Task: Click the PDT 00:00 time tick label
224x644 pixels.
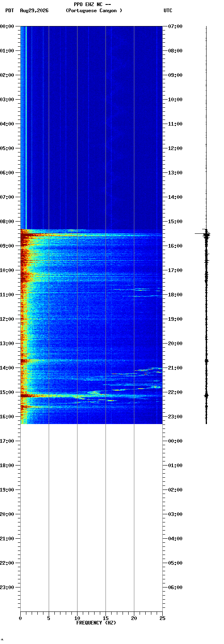Action: (7, 26)
